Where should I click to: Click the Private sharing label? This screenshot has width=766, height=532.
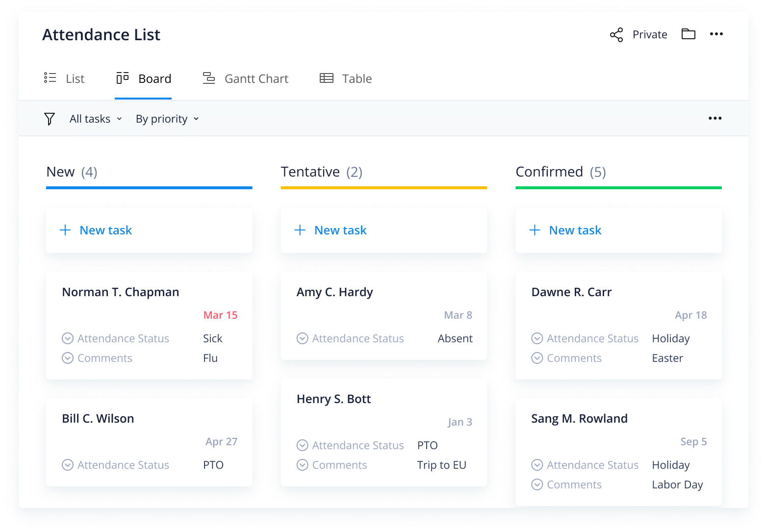pyautogui.click(x=650, y=34)
